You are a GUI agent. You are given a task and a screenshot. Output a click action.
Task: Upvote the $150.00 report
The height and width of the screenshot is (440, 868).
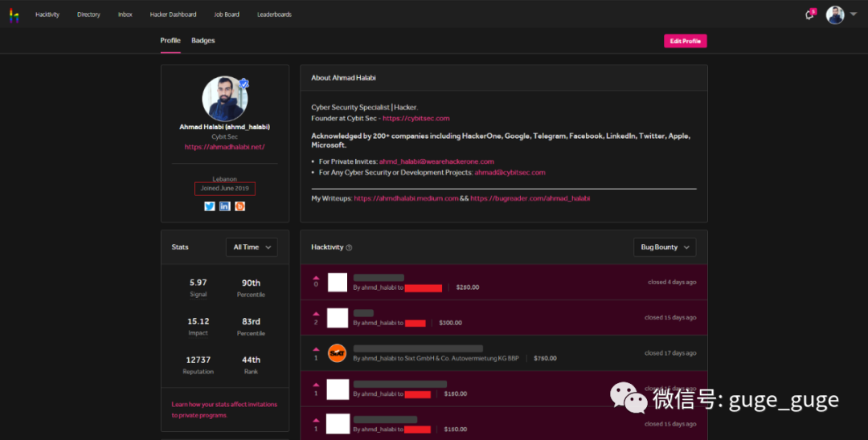coord(316,420)
